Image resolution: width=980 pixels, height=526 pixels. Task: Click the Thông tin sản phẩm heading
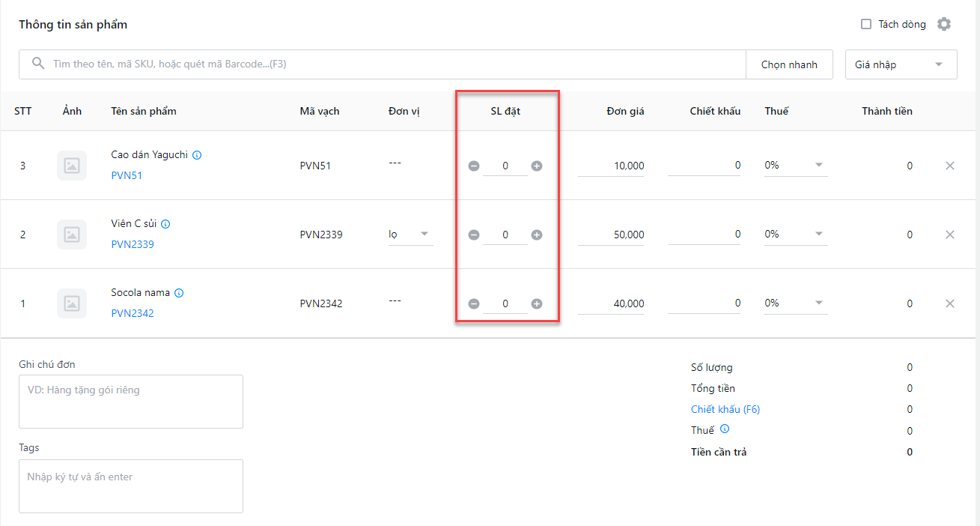[x=73, y=25]
